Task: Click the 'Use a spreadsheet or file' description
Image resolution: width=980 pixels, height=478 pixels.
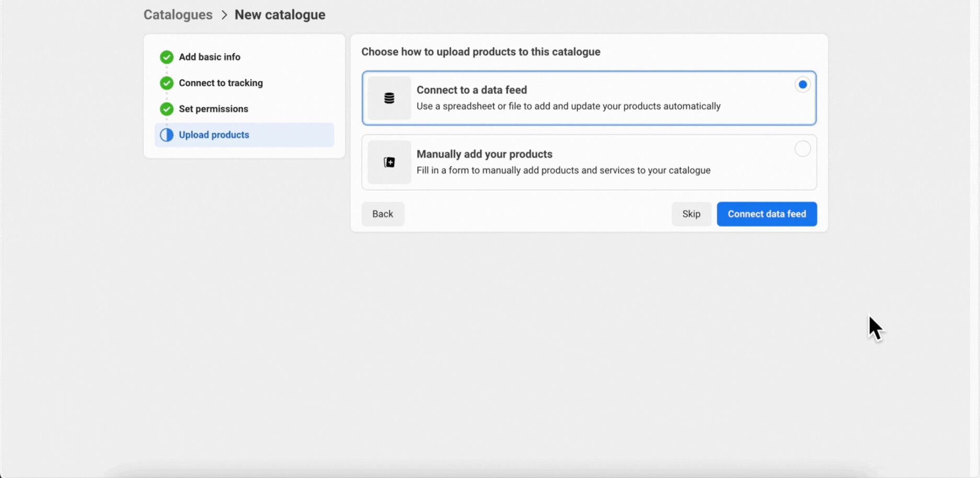Action: pos(569,106)
